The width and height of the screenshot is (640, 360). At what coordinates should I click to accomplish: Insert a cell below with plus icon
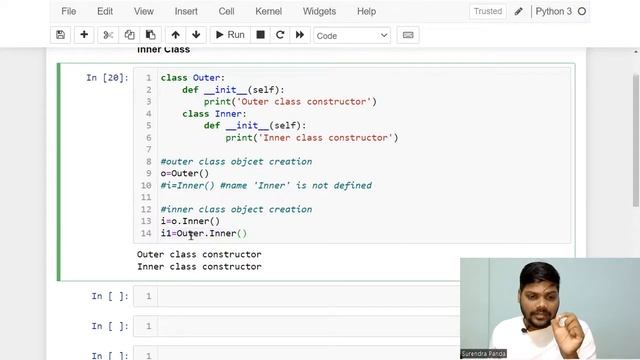84,35
